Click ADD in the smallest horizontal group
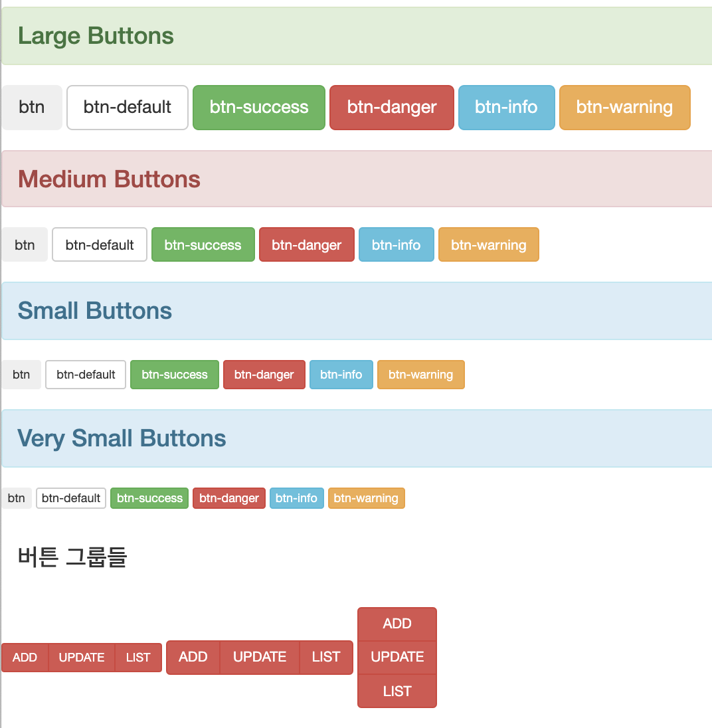Screen dimensions: 712x728 point(25,658)
